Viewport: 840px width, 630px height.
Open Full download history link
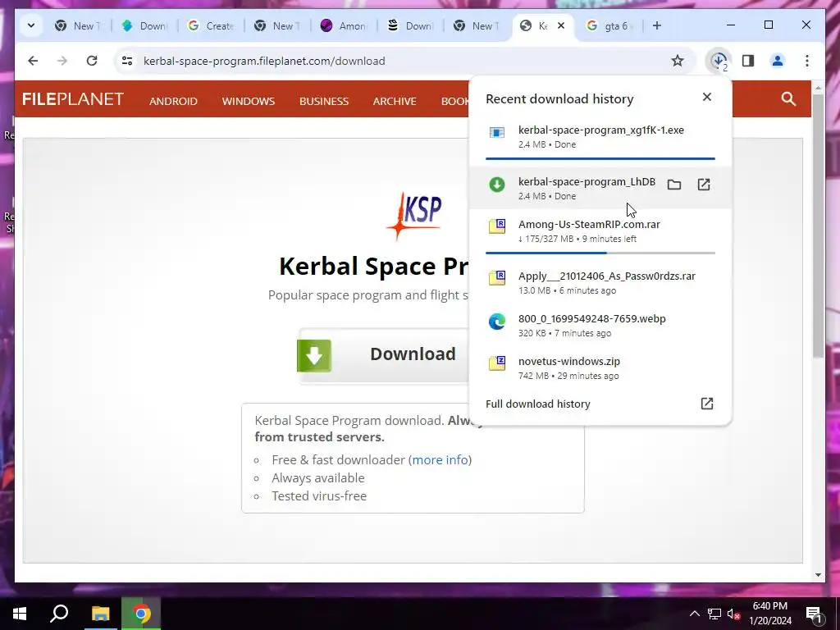click(538, 404)
